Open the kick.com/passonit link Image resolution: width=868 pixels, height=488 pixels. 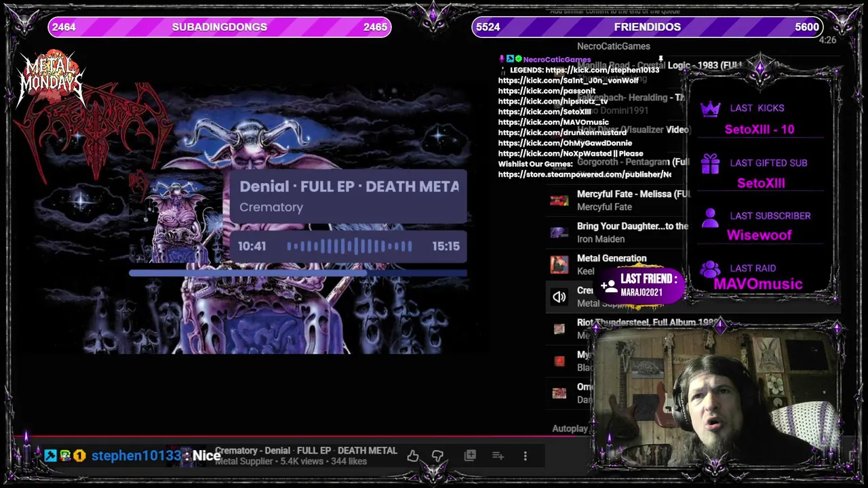click(x=547, y=91)
